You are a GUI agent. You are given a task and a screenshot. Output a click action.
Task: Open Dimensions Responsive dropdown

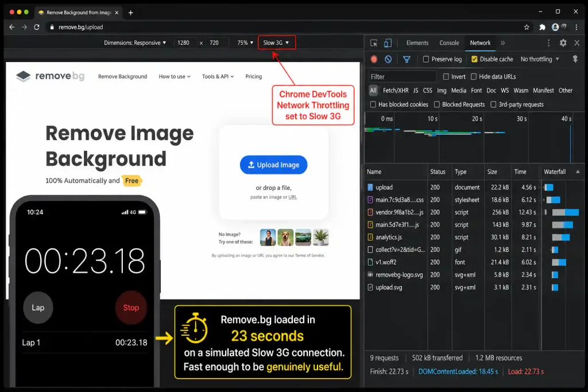[135, 42]
